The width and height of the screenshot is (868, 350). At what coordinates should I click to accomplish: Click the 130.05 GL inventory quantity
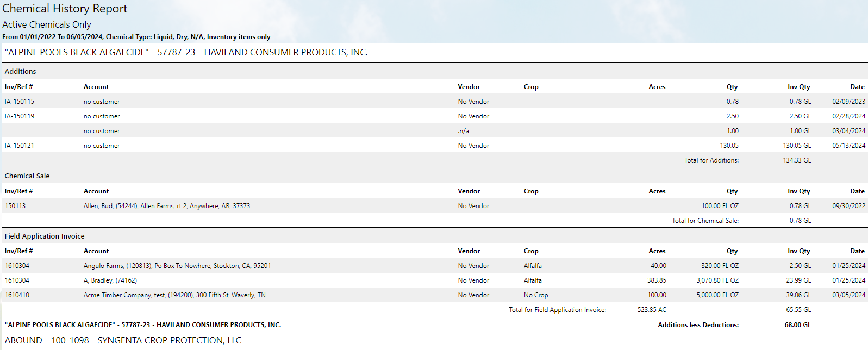click(x=797, y=146)
